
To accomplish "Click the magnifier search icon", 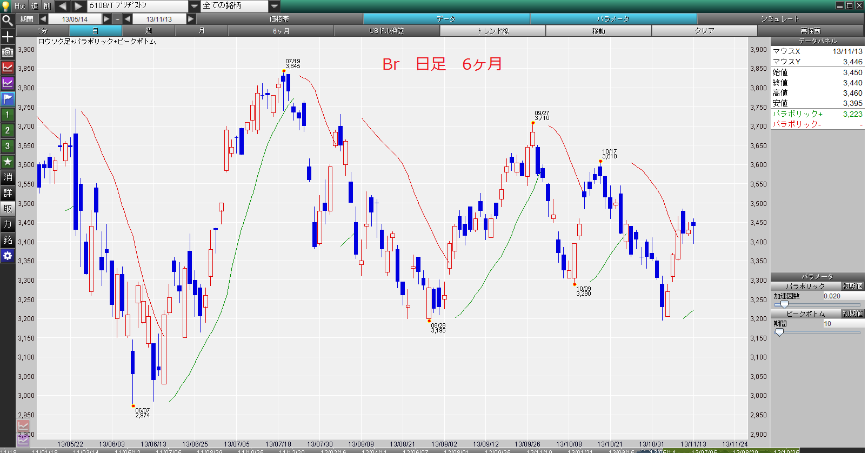I will coord(8,21).
